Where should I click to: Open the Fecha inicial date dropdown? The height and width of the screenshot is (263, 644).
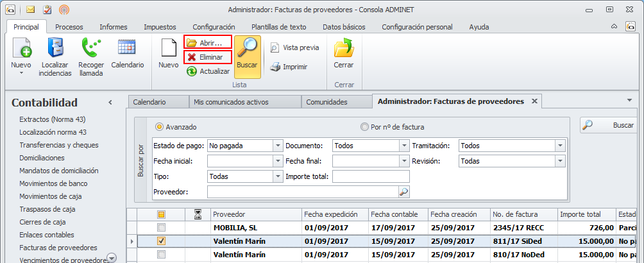coord(278,161)
